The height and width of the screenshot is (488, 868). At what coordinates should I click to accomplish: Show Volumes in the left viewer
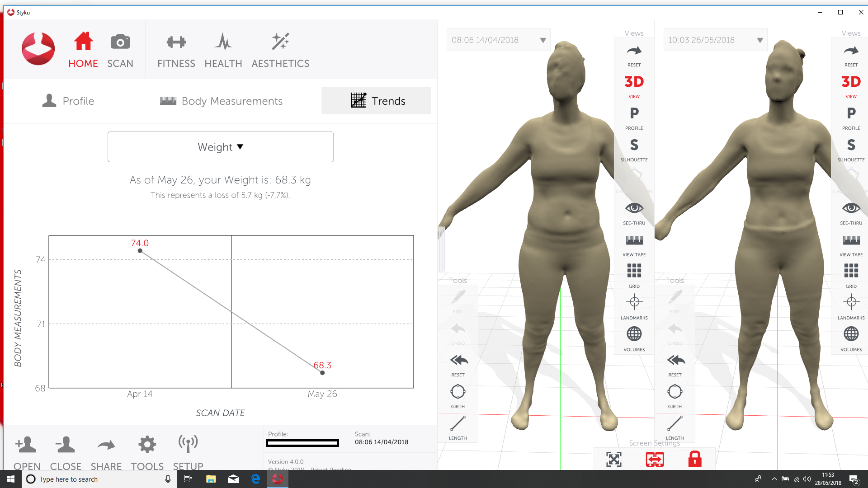(634, 339)
